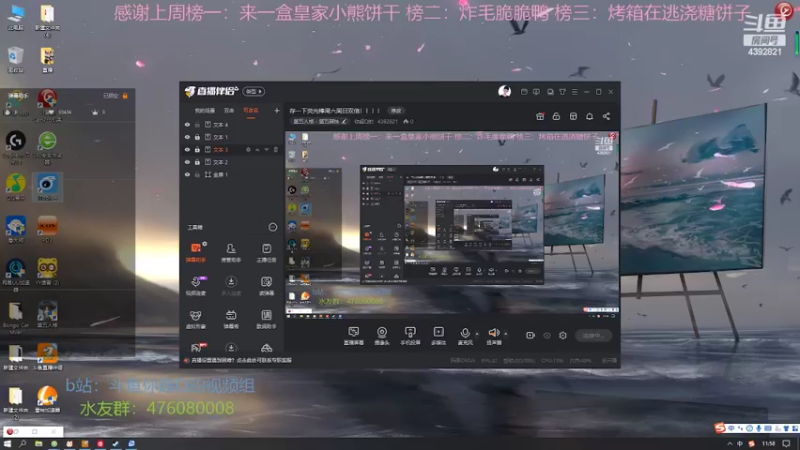The height and width of the screenshot is (450, 800).
Task: Hide the 文本 4 layer via eye icon
Action: 187,124
